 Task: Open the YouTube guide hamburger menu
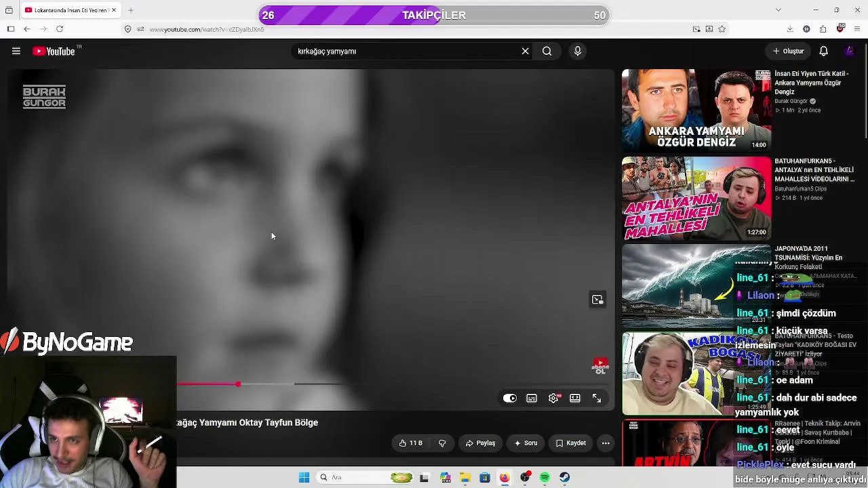(16, 51)
